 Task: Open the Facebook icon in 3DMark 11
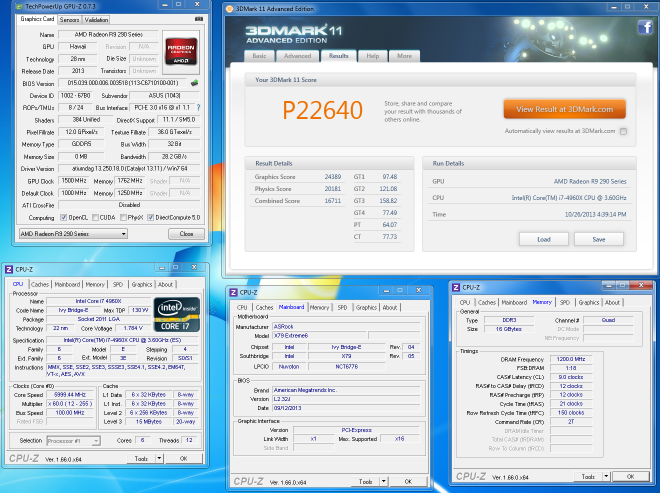click(x=645, y=27)
